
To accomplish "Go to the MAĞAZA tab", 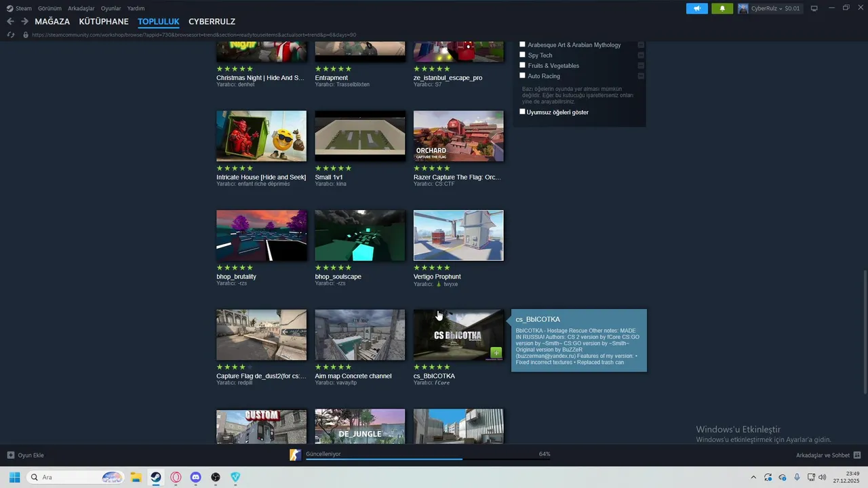I will pos(52,22).
